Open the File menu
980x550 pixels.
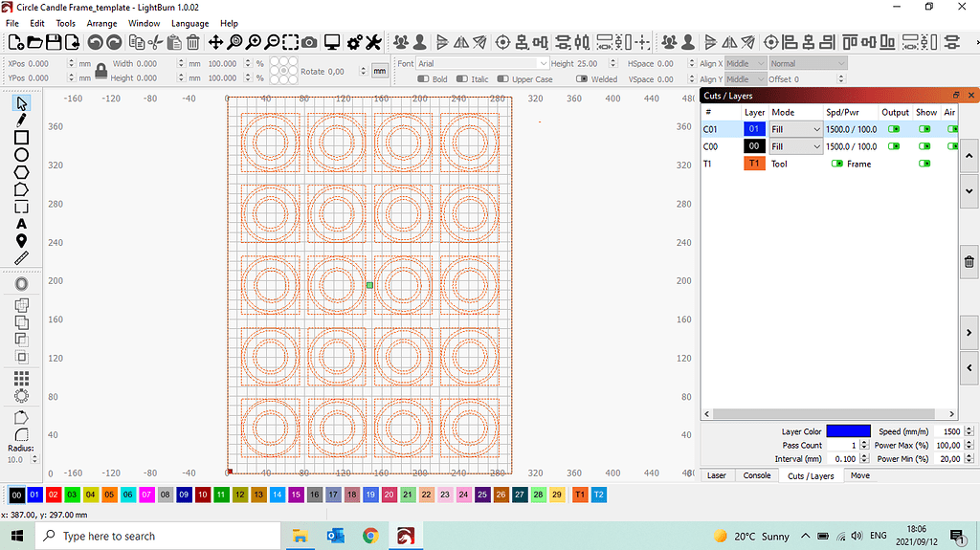[x=11, y=23]
